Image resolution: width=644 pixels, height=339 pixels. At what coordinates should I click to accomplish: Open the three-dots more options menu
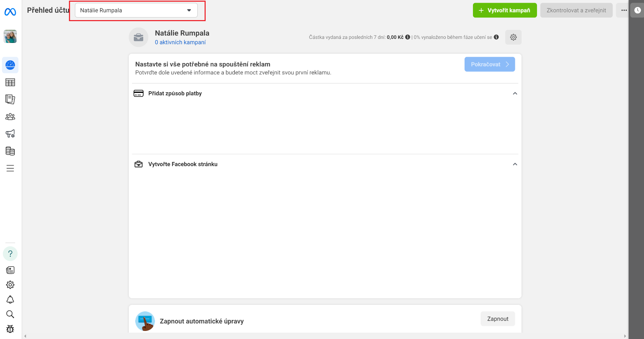coord(624,10)
